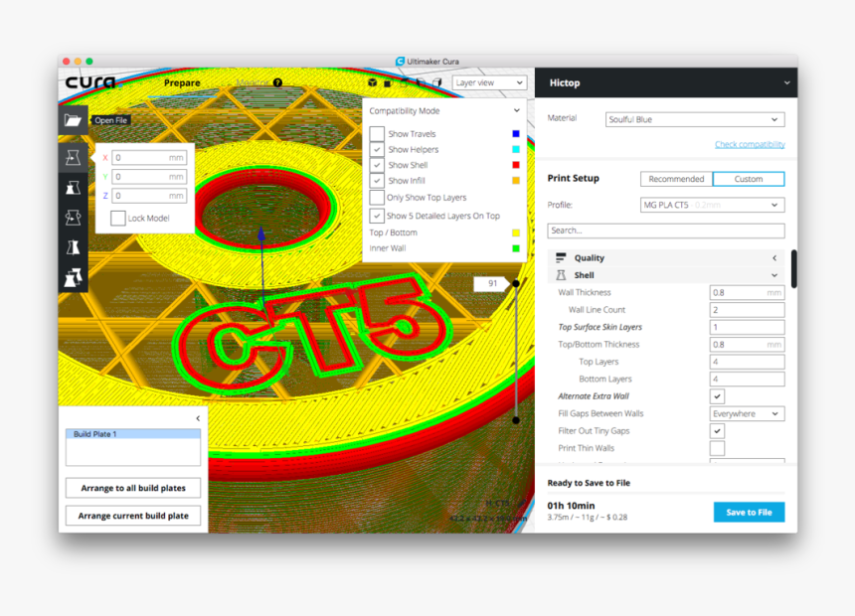Check the Lock Model checkbox
Viewport: 855px width, 616px height.
coord(117,218)
